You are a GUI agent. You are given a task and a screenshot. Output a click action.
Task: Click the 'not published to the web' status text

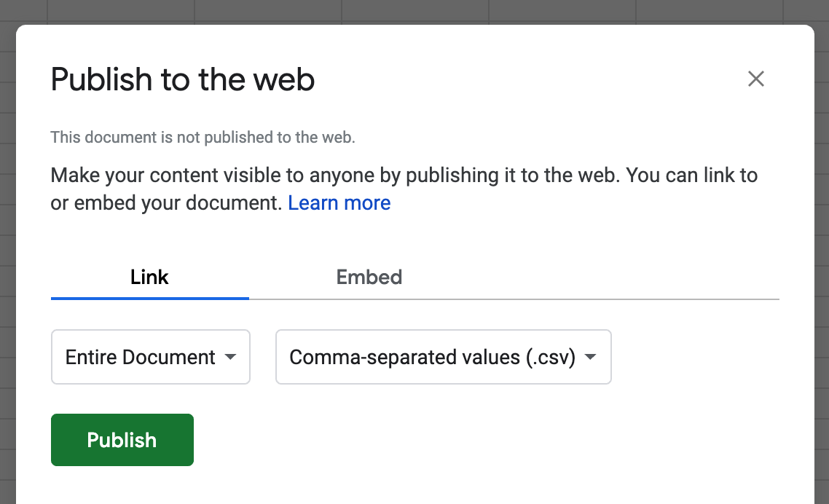[203, 138]
